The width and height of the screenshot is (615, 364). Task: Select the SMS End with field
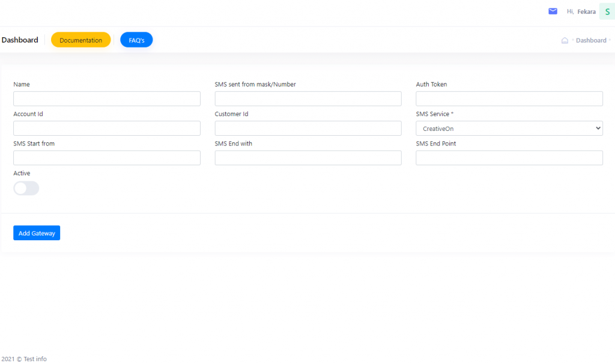point(308,158)
